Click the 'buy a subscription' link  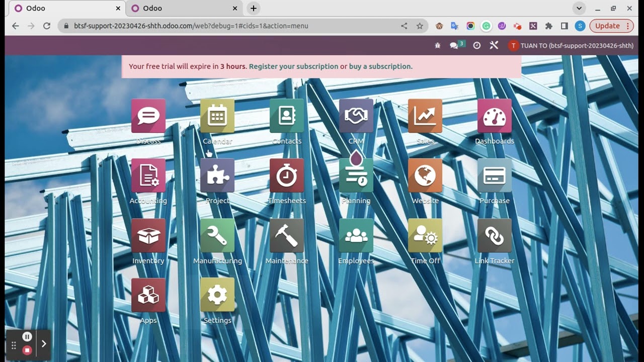click(380, 66)
